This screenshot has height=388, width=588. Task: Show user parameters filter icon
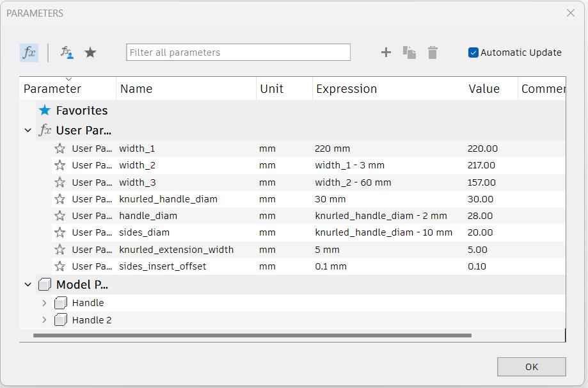(67, 53)
